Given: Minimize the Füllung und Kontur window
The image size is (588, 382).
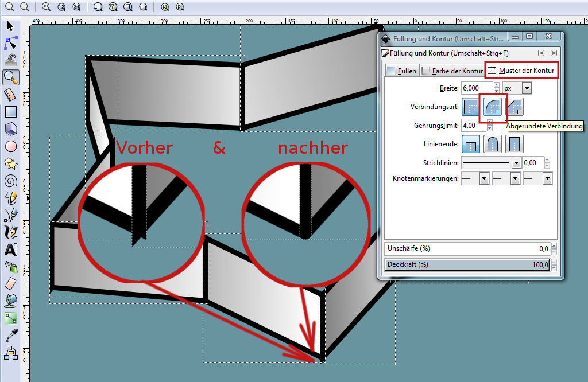Looking at the screenshot, I should click(x=515, y=37).
